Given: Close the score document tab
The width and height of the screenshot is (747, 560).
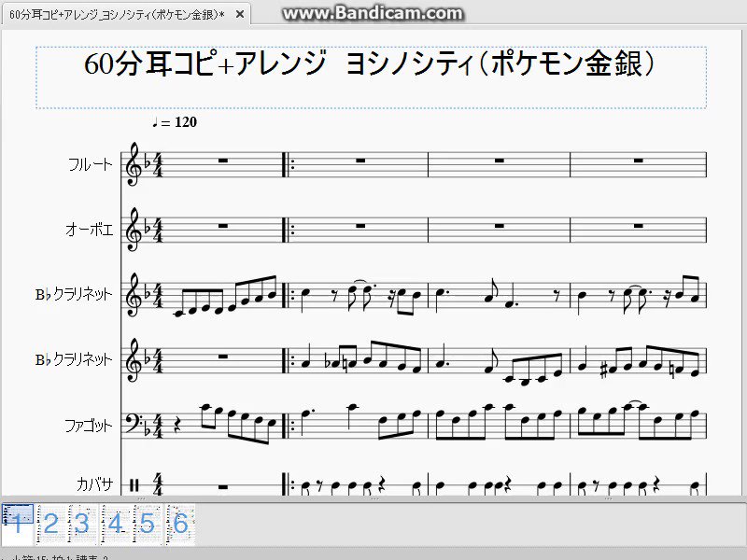Looking at the screenshot, I should (240, 15).
